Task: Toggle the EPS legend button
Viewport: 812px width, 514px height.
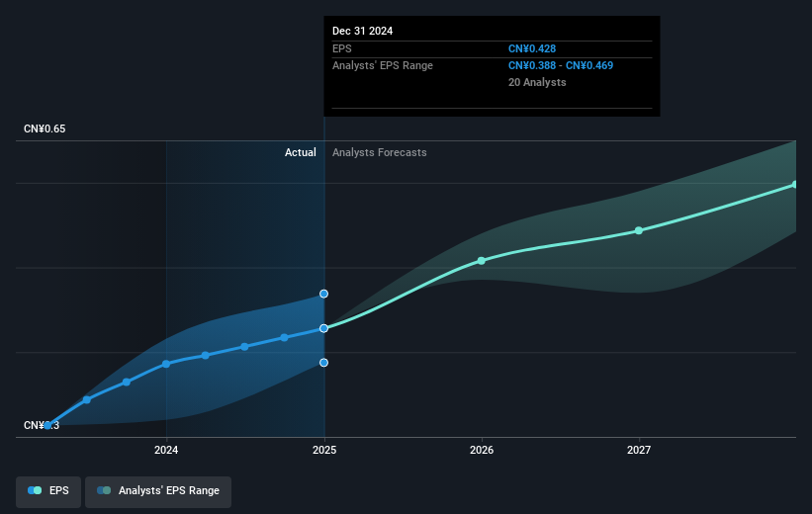Action: point(48,491)
